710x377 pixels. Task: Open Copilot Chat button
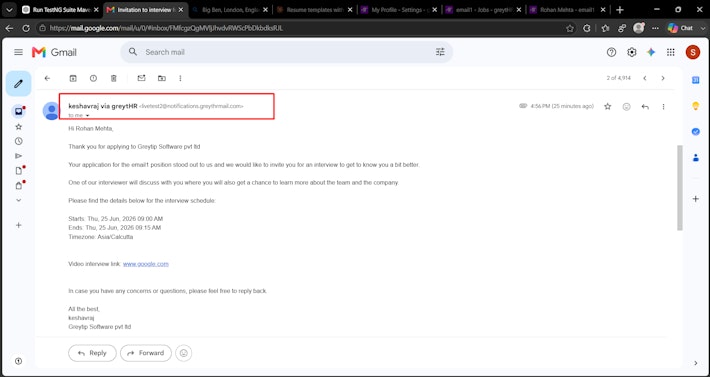pos(681,28)
